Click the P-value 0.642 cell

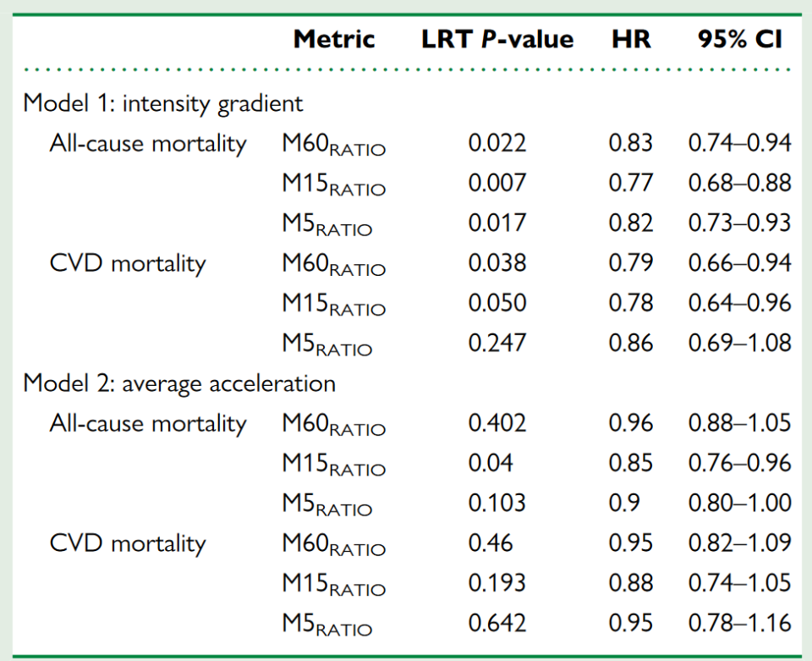tap(497, 623)
